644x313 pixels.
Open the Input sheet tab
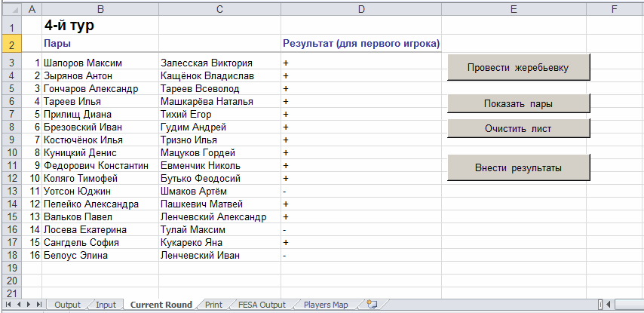point(106,305)
